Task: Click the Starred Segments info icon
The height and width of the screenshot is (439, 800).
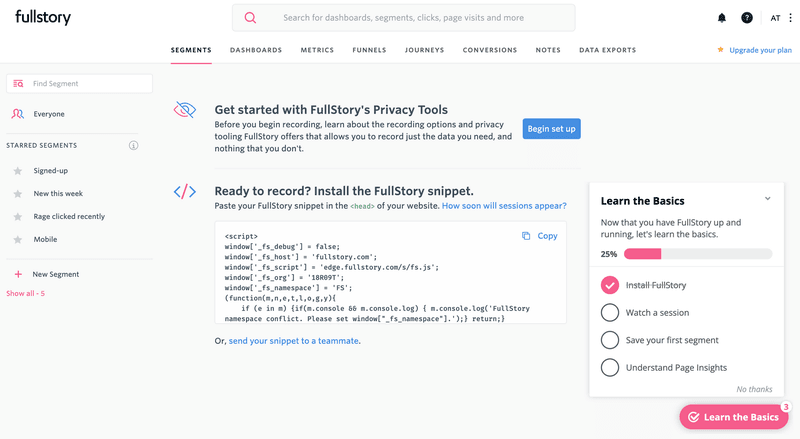Action: pyautogui.click(x=134, y=146)
